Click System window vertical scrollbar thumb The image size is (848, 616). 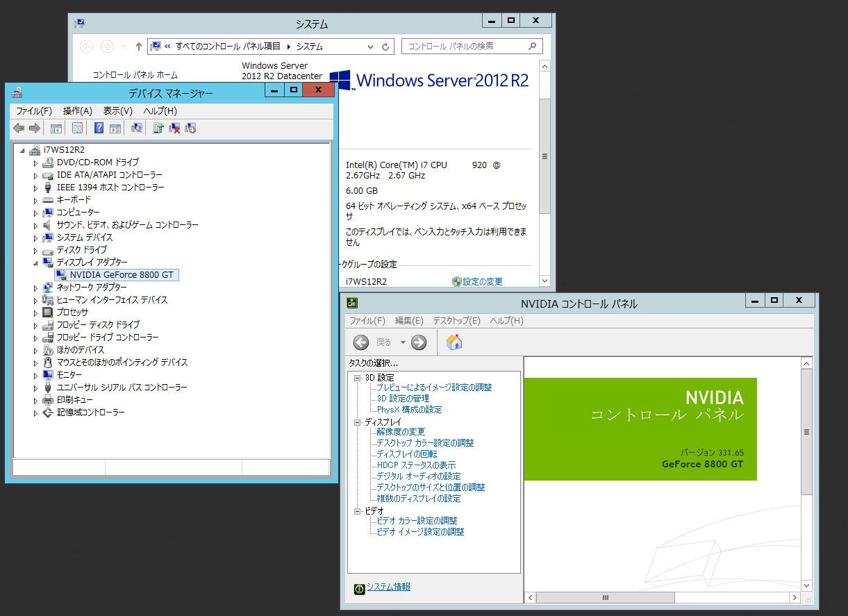pos(544,156)
